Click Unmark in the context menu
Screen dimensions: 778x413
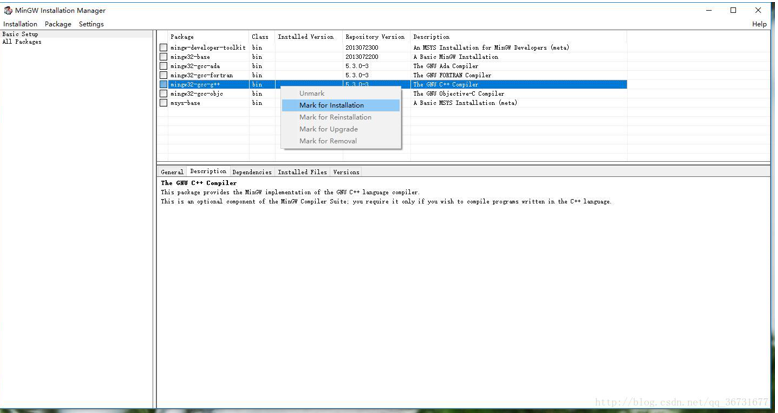click(341, 93)
